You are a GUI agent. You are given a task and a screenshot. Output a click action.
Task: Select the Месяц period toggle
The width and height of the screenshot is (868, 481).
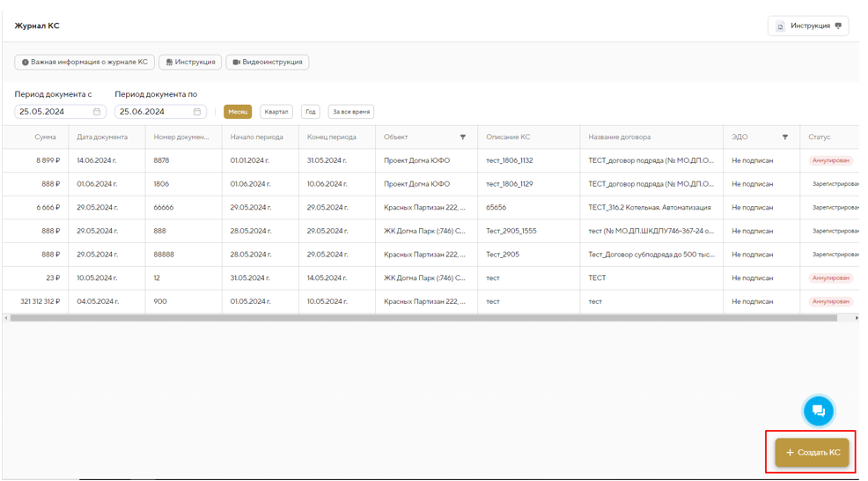[x=238, y=112]
